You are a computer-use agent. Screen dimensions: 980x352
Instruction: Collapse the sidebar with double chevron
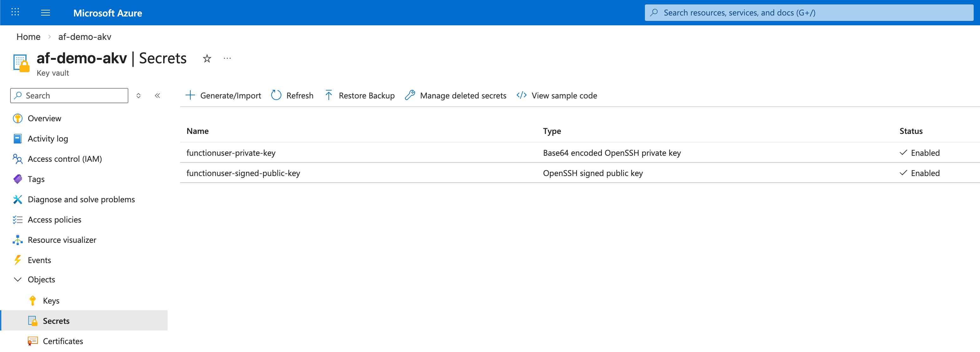click(x=157, y=96)
